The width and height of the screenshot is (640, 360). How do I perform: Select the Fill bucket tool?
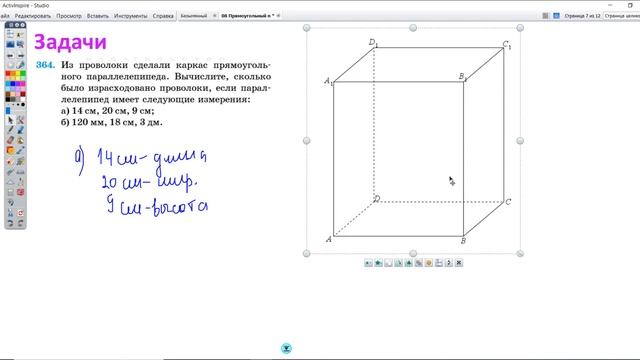coord(20,140)
